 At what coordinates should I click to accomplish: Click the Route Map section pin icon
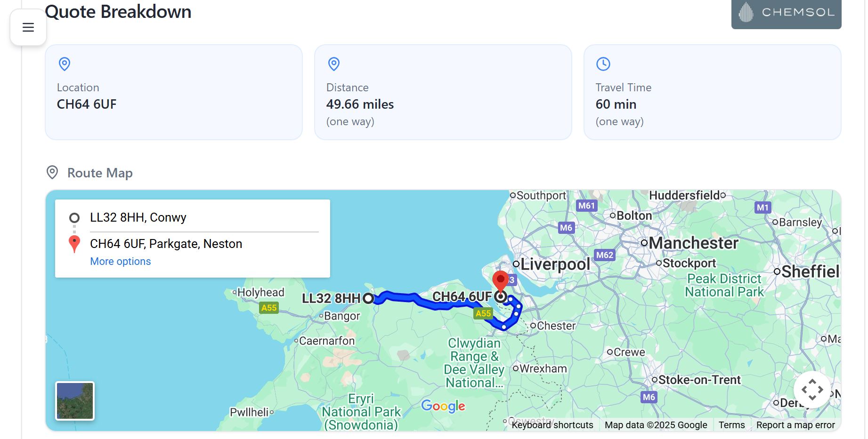pos(52,173)
